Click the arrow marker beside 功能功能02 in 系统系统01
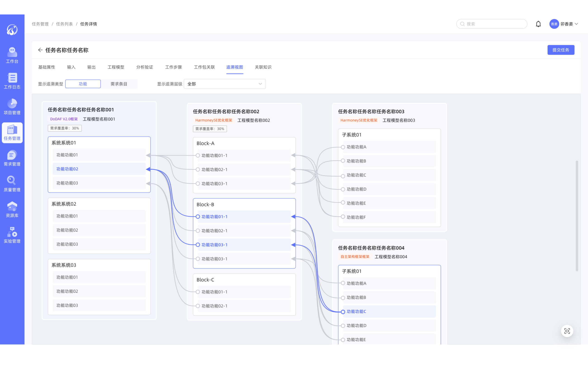Image resolution: width=588 pixels, height=365 pixels. [148, 169]
